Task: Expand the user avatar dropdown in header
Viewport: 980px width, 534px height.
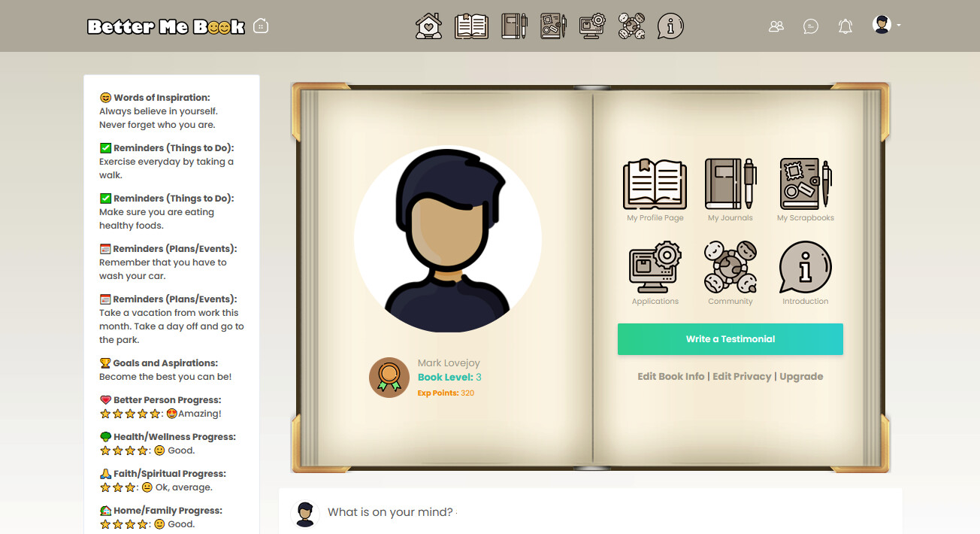Action: (x=886, y=25)
